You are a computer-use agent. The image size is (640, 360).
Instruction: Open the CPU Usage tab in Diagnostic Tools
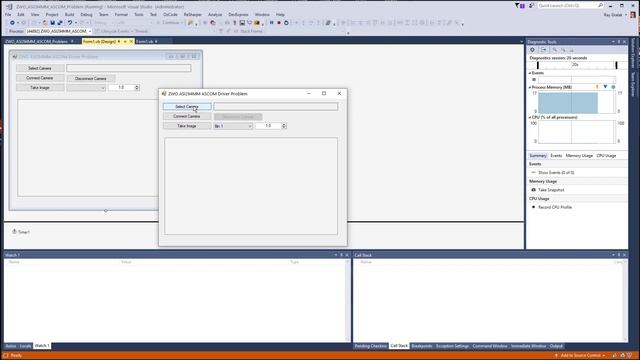pyautogui.click(x=606, y=156)
